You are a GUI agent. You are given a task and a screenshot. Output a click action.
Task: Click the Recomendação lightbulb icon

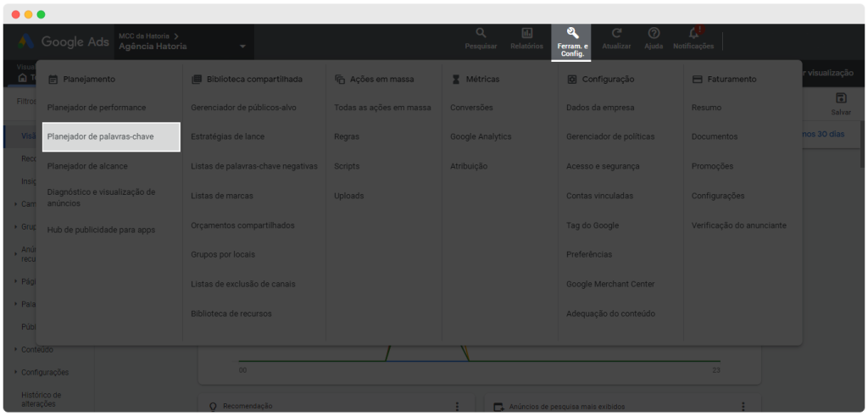pyautogui.click(x=213, y=407)
